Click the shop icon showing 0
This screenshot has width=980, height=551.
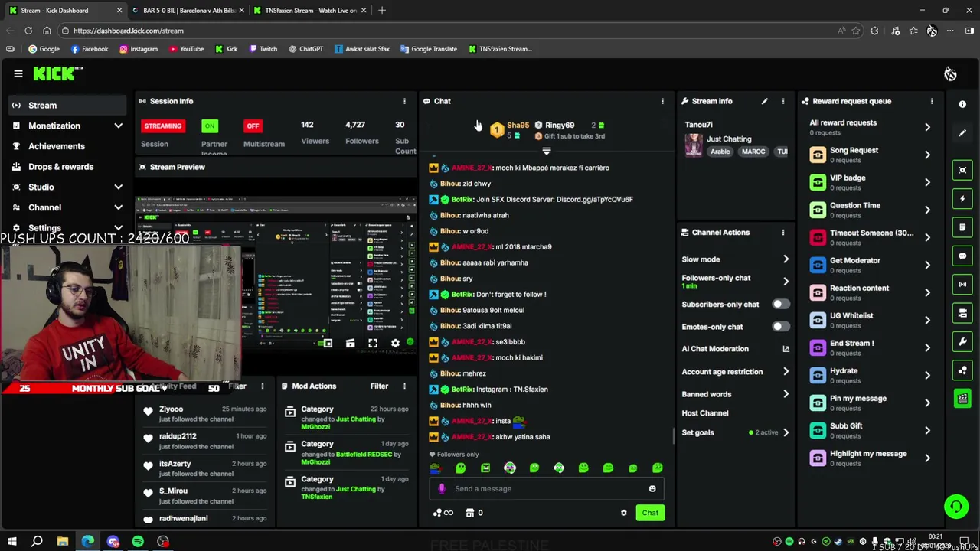(x=470, y=513)
